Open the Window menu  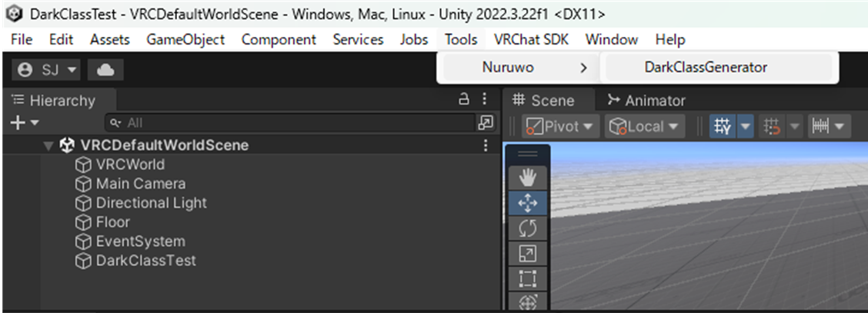[x=612, y=40]
